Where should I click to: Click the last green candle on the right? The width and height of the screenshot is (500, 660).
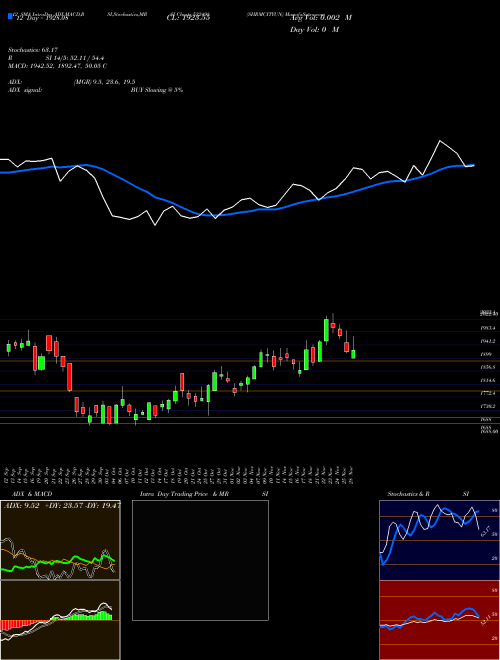click(353, 354)
